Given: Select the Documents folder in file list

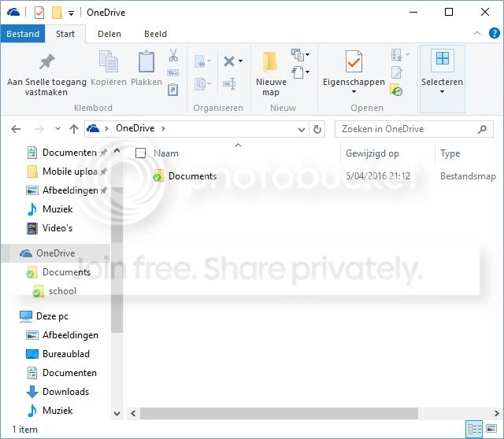Looking at the screenshot, I should pyautogui.click(x=192, y=176).
